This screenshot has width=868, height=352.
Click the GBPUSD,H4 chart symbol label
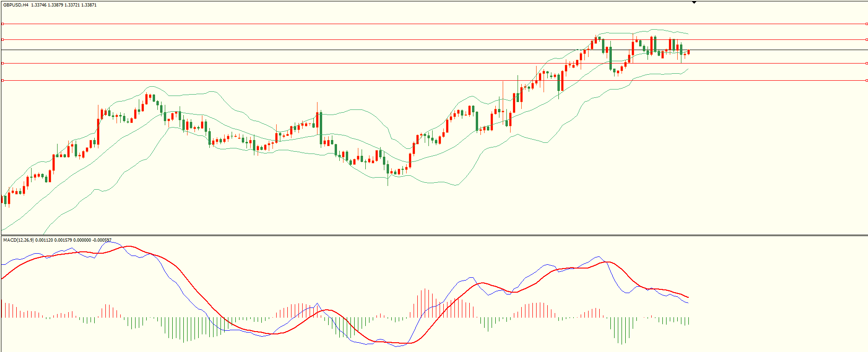[x=16, y=5]
